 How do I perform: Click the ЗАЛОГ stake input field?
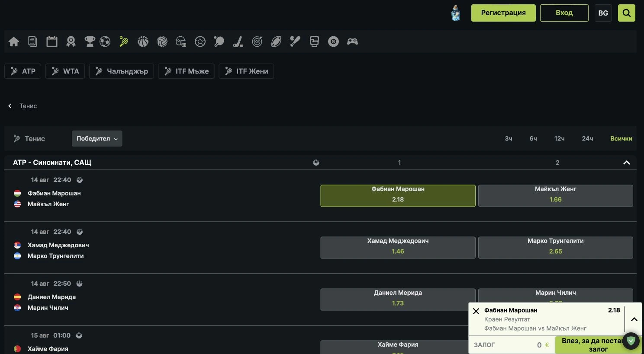pyautogui.click(x=512, y=345)
